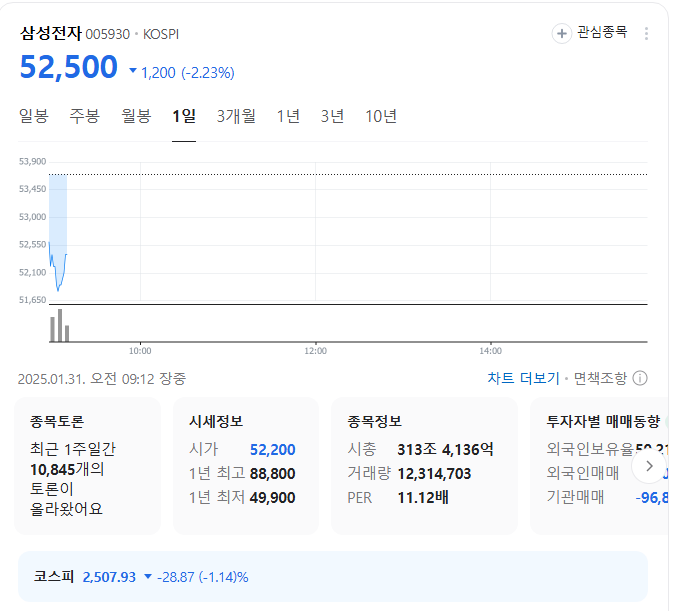Click the 53,900 price axis label
The width and height of the screenshot is (678, 611).
pos(32,162)
